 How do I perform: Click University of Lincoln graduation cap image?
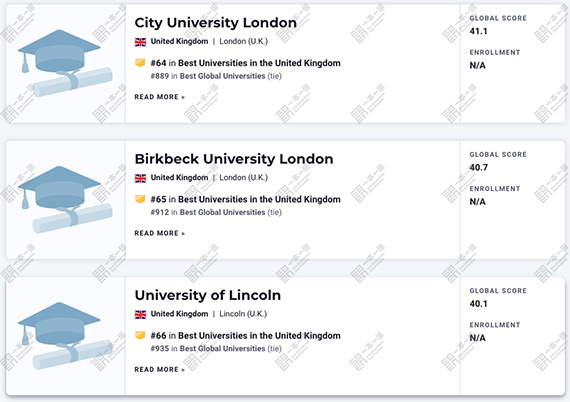[x=65, y=336]
